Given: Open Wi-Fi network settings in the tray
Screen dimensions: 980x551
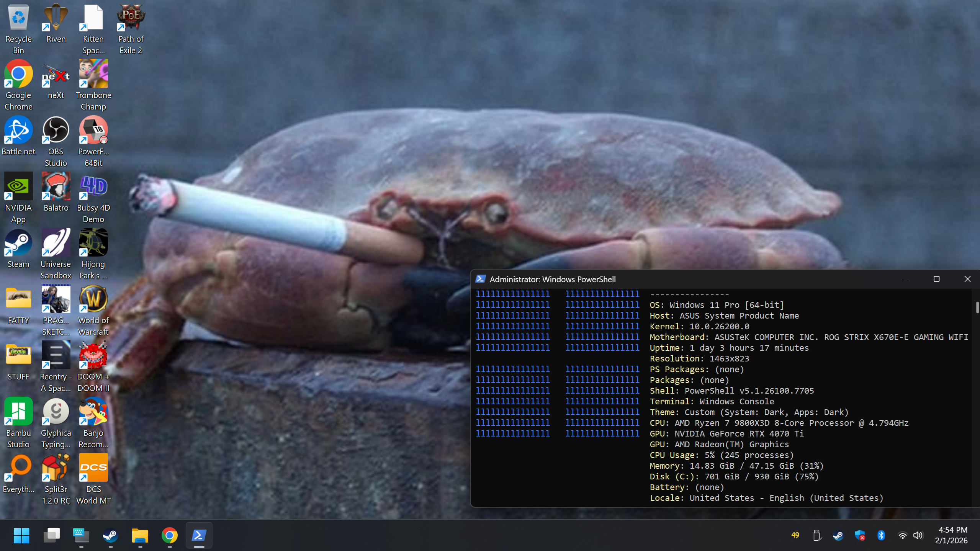Looking at the screenshot, I should click(x=902, y=535).
